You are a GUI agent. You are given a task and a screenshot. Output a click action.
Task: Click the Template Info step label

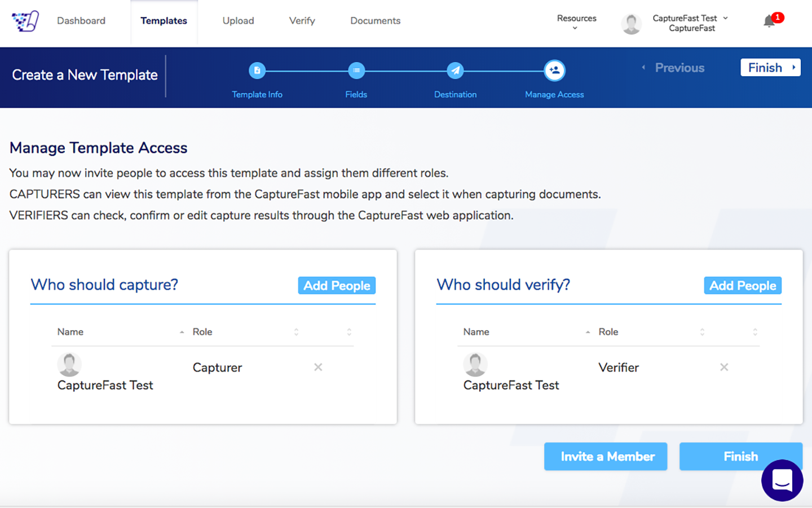[257, 95]
